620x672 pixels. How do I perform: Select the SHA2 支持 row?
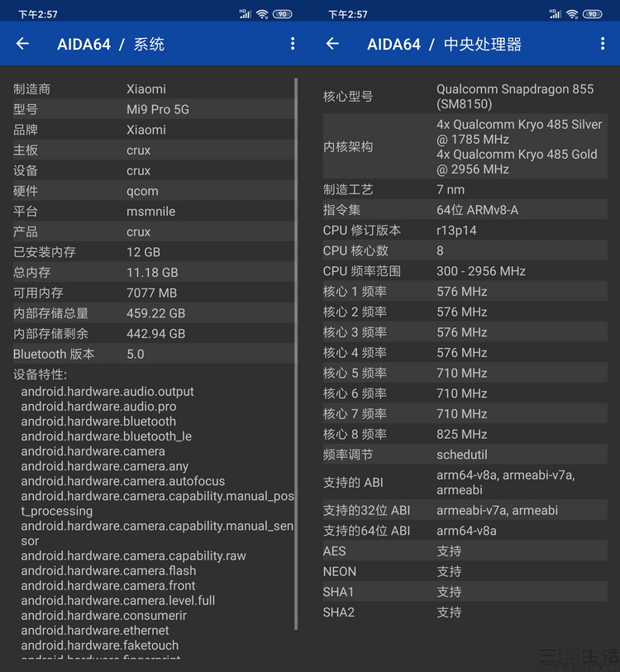point(465,612)
